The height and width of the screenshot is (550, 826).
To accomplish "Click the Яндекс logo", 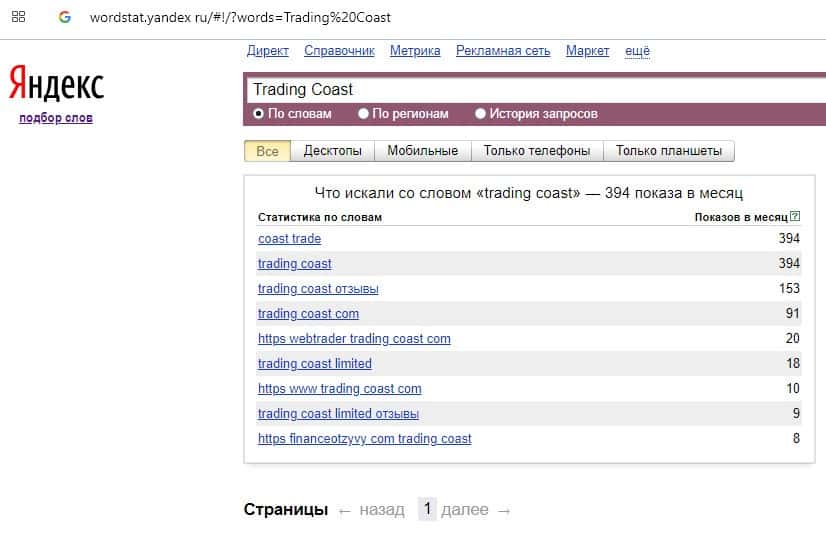I will [56, 83].
